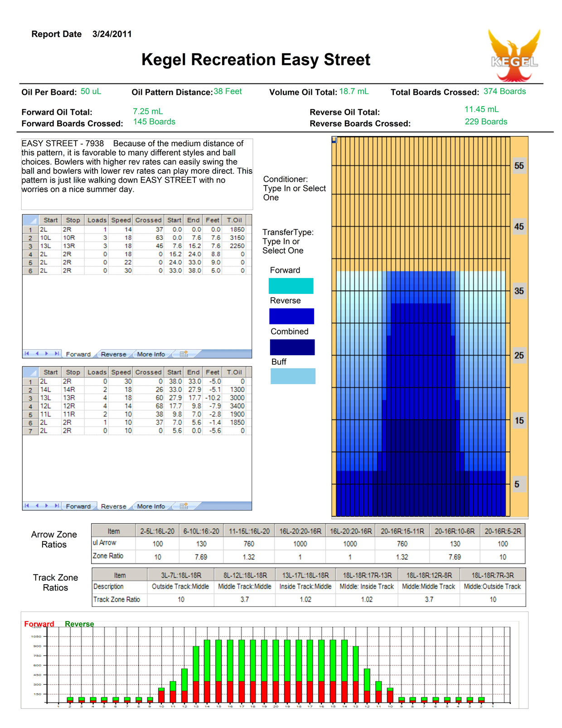
Task: Click the Kegel phoenix logo
Action: 514,54
